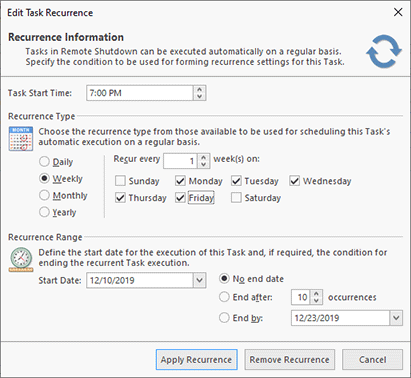Viewport: 411px width, 378px height.
Task: Click the month calendar icon
Action: coord(21,139)
